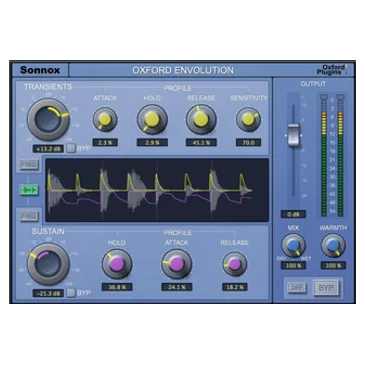Click the lower FREQ button

pos(29,216)
